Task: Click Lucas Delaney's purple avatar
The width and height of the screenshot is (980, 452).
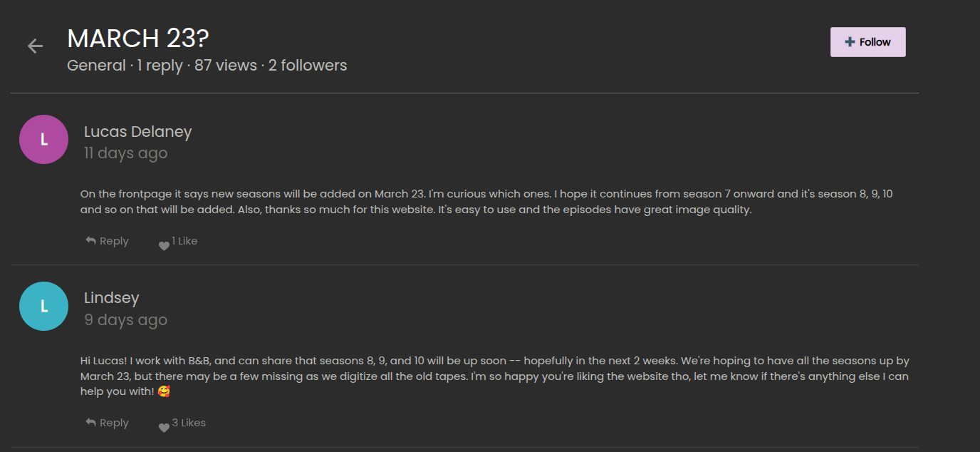Action: [43, 140]
